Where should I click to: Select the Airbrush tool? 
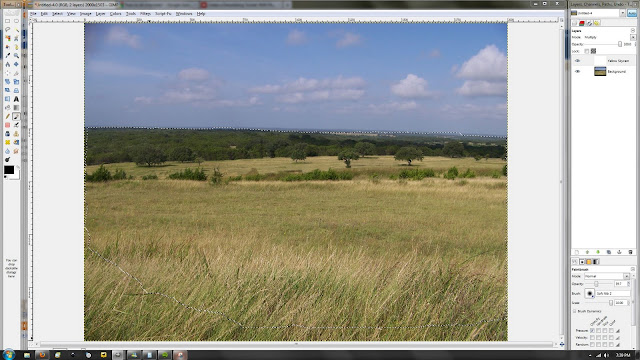[16, 125]
